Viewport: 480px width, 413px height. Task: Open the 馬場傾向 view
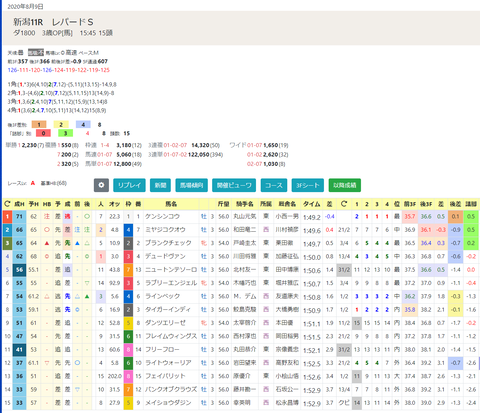192,185
